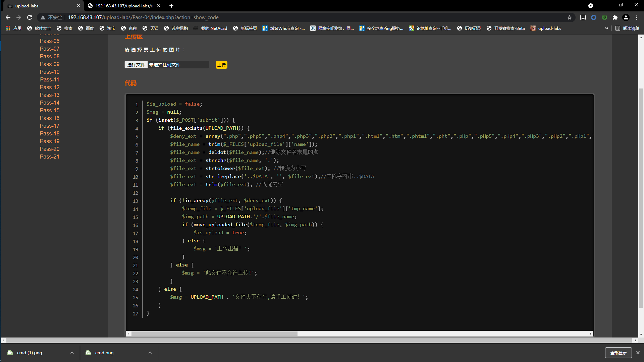Click the code block horizontal scrollbar
Image resolution: width=644 pixels, height=362 pixels.
tap(215, 334)
